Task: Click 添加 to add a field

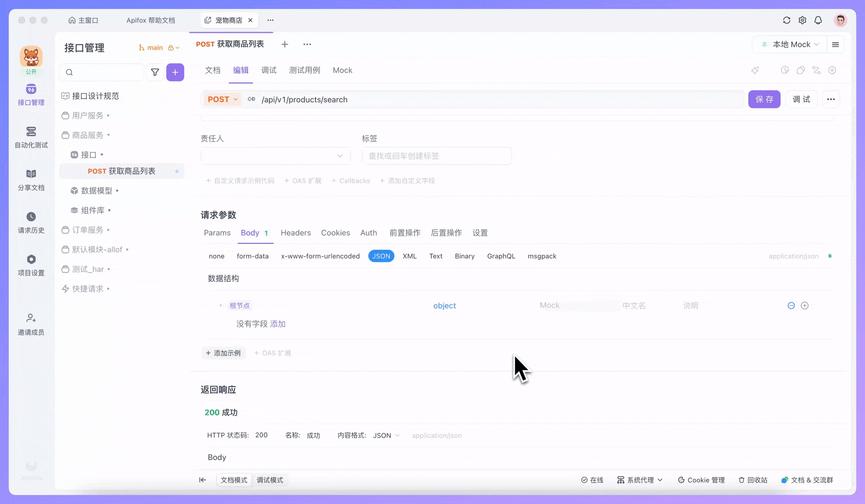Action: tap(278, 324)
